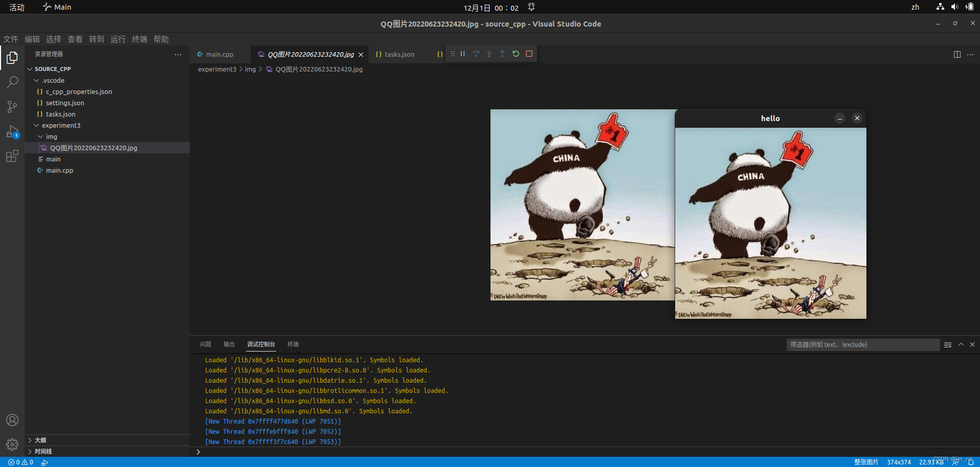Collapse the SOURCE_CPP root folder
The image size is (980, 467).
[107, 69]
